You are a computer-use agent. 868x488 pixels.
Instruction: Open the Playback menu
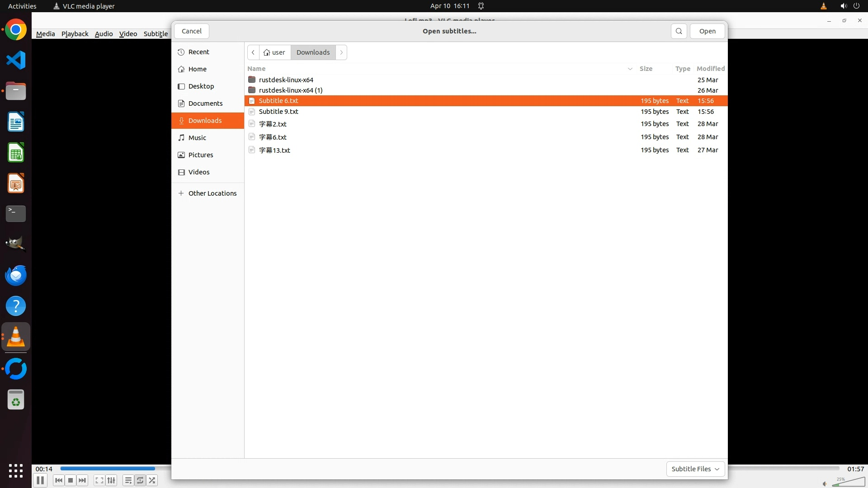[75, 34]
